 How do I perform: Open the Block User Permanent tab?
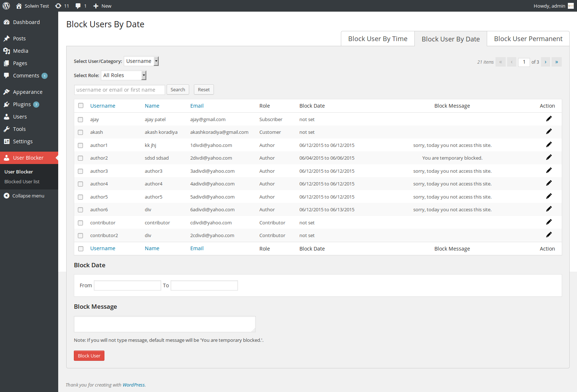pos(528,39)
